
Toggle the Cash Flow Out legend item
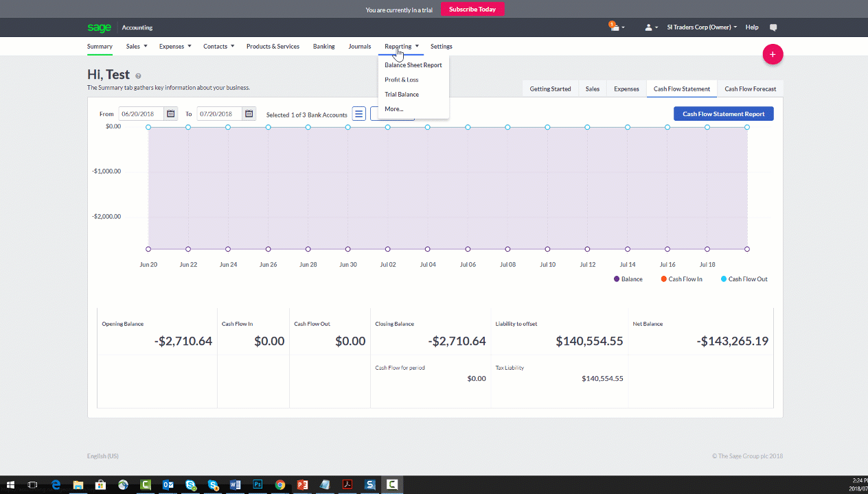point(744,279)
